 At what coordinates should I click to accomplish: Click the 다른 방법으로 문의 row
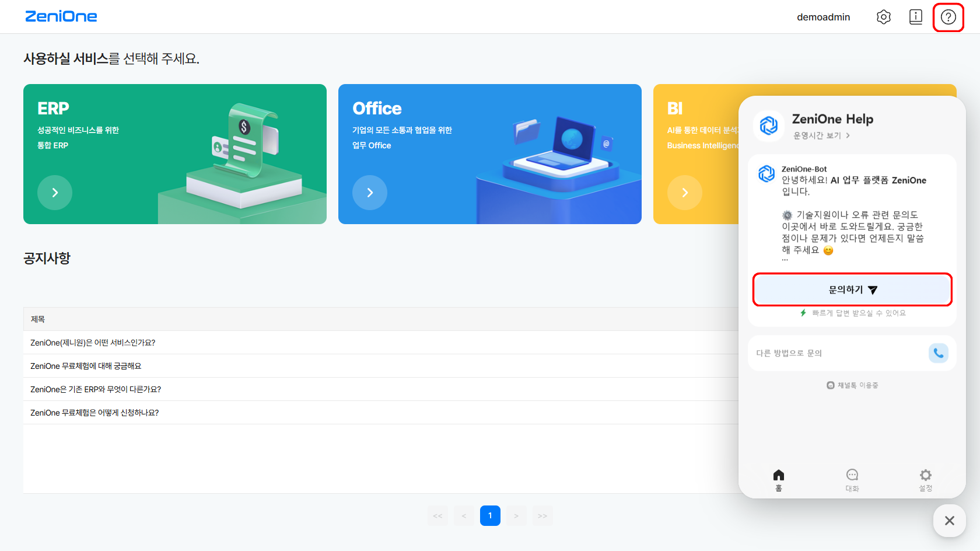852,353
